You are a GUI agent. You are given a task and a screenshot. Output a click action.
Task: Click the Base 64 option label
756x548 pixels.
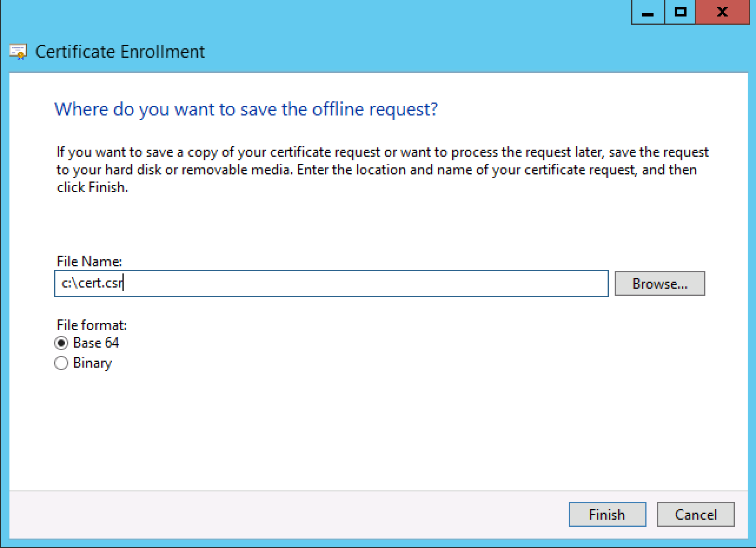click(96, 343)
